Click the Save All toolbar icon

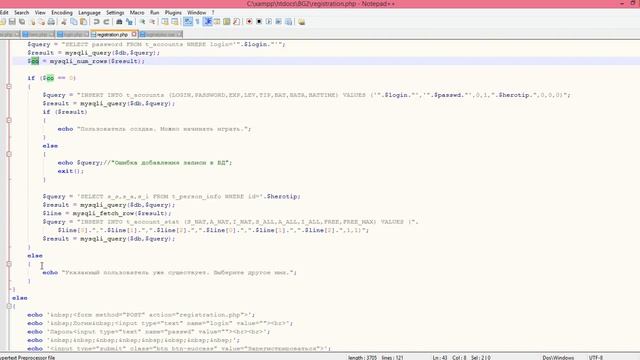22,22
